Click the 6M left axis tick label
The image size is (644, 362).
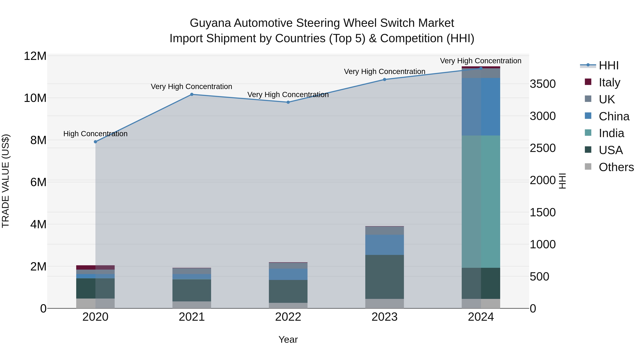(38, 182)
